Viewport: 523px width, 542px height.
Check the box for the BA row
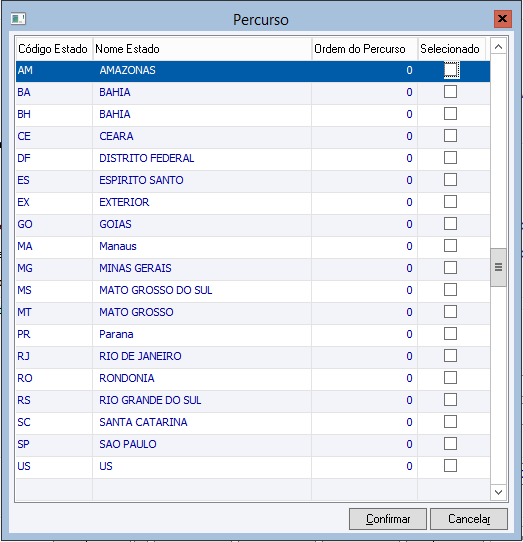450,92
